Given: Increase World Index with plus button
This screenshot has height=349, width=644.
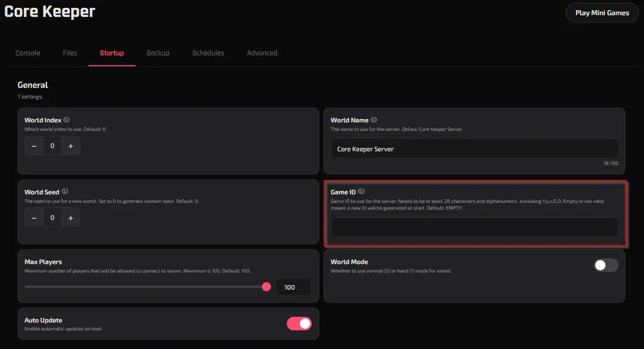Looking at the screenshot, I should tap(70, 146).
